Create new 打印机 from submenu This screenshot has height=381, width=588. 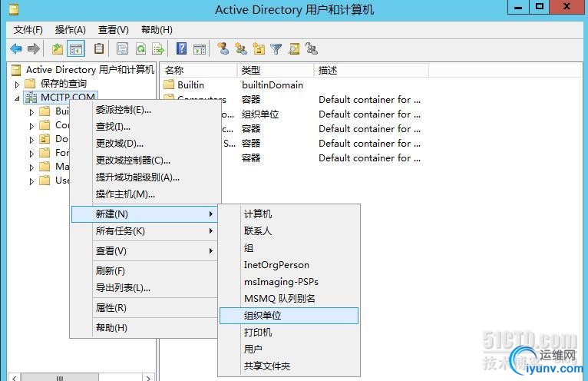coord(289,332)
